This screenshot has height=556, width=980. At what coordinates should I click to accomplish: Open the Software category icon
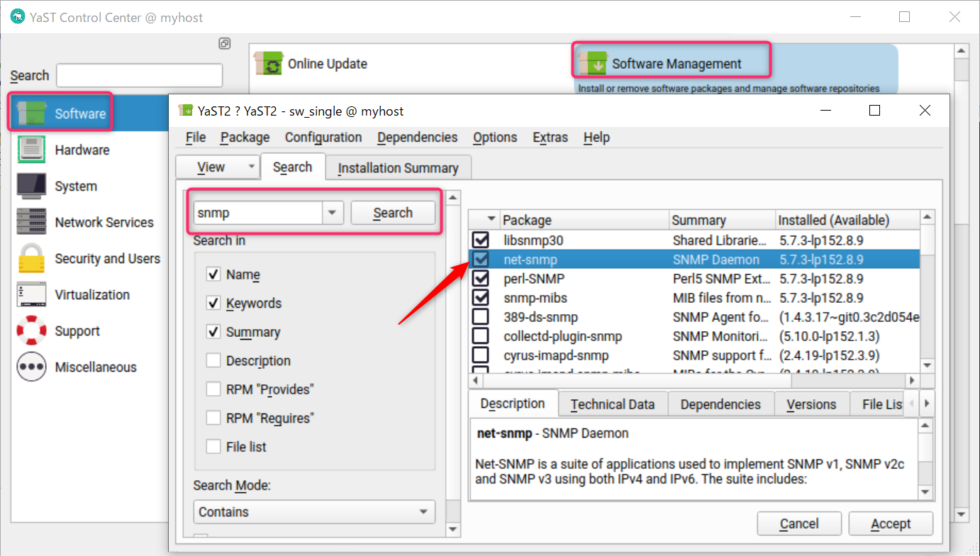pyautogui.click(x=31, y=113)
